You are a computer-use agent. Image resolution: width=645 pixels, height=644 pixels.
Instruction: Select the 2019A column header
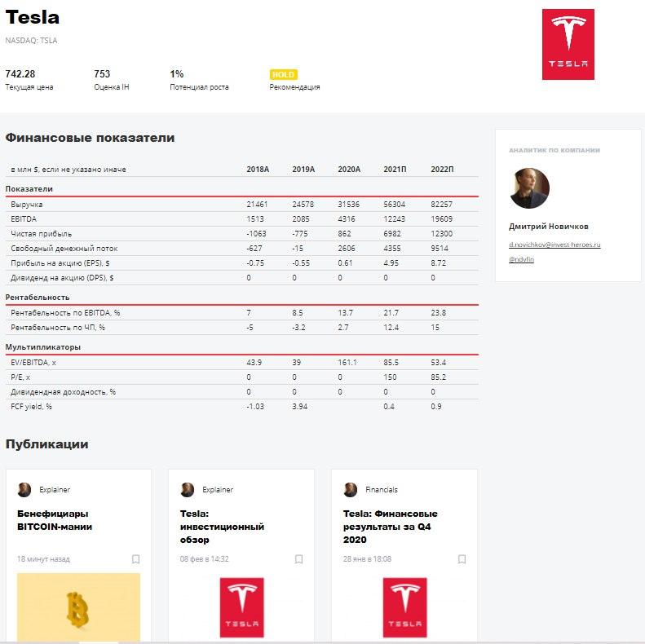pyautogui.click(x=303, y=170)
